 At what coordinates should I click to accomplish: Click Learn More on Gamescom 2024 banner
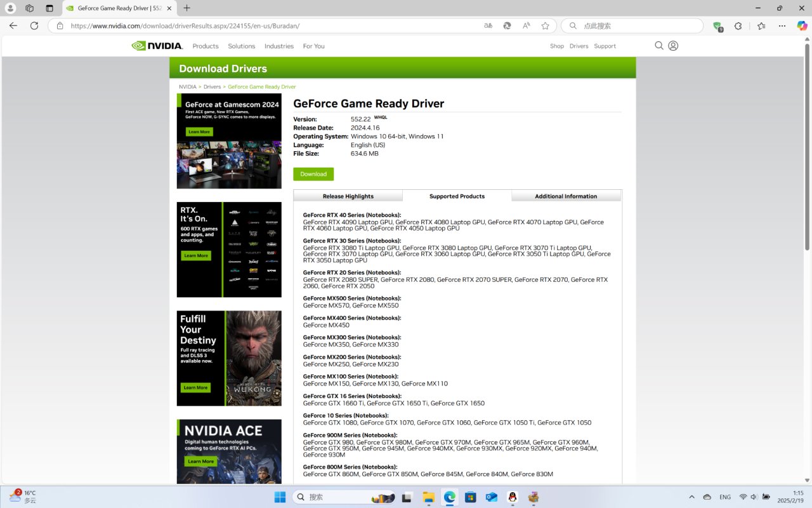[199, 131]
